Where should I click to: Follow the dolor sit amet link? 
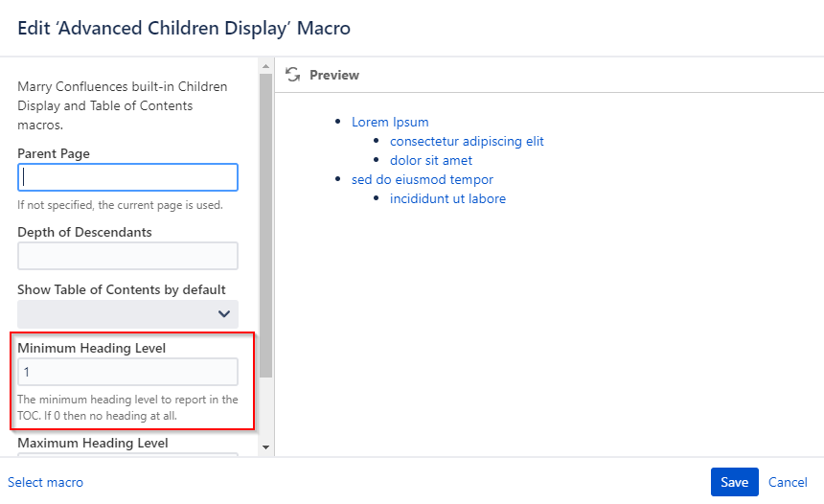tap(431, 160)
